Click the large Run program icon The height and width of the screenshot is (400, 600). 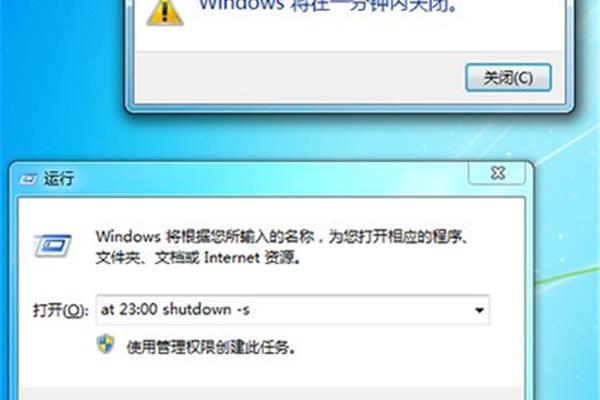click(52, 245)
